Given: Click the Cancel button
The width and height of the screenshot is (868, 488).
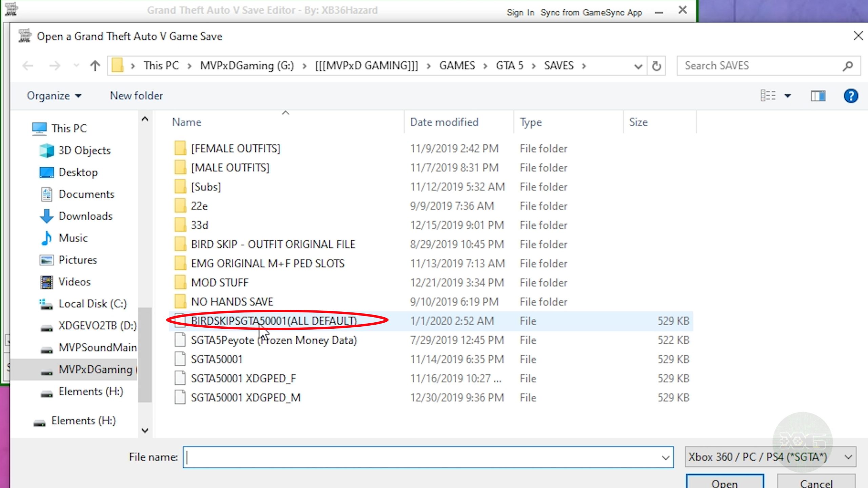Looking at the screenshot, I should click(817, 484).
